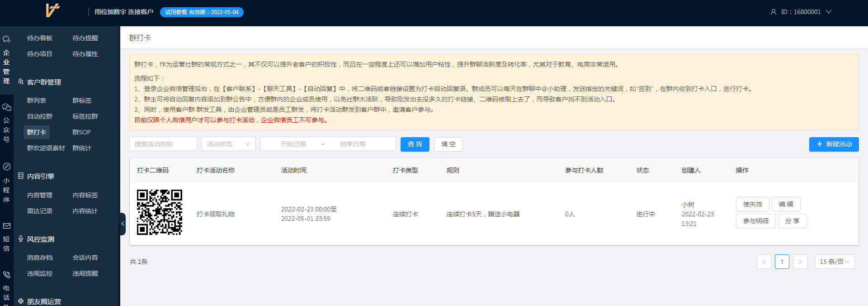Screen dimensions: 868x306
Task: Open 内容标签 menu item
Action: coord(85,195)
